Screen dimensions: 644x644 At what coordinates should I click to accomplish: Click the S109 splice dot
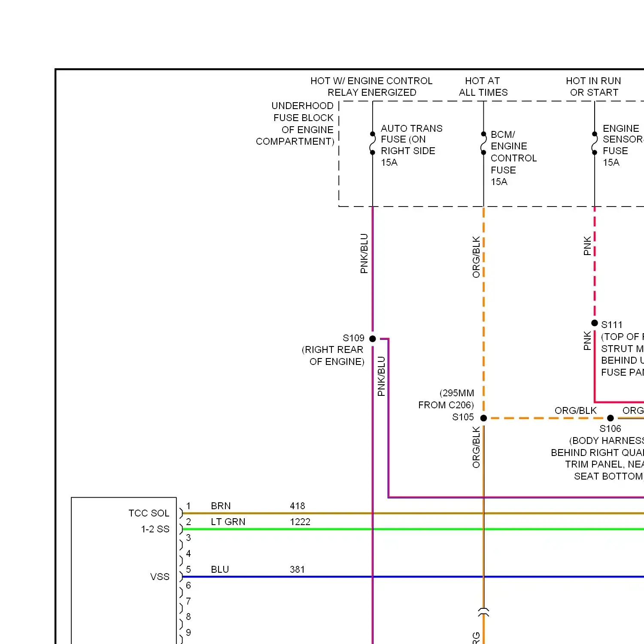[x=373, y=339]
